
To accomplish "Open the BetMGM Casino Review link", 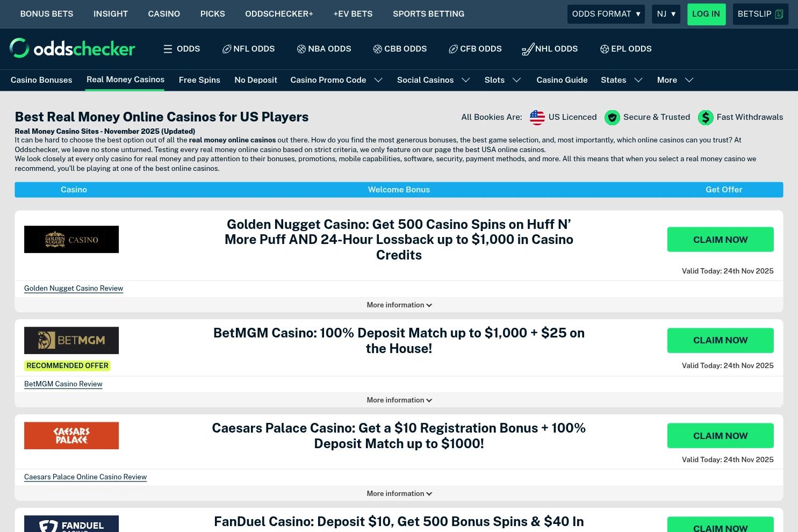I will (63, 384).
